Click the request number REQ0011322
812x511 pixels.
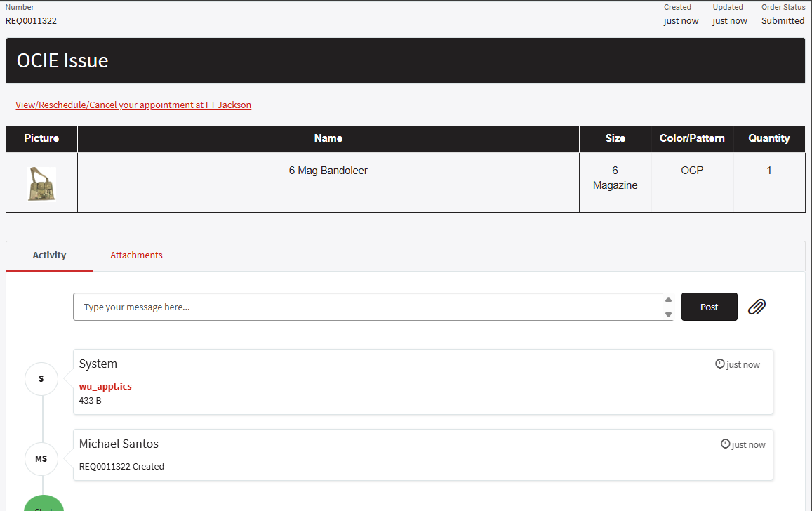[32, 21]
